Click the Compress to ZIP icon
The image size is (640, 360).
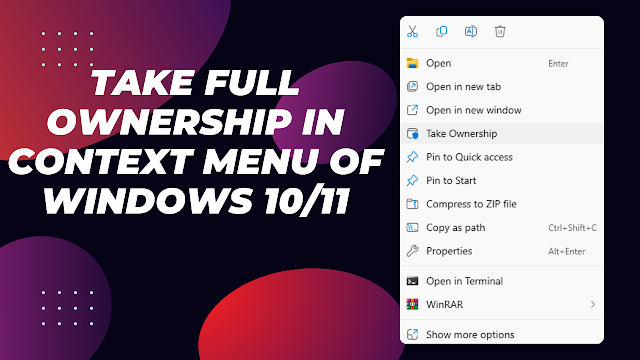pos(412,204)
